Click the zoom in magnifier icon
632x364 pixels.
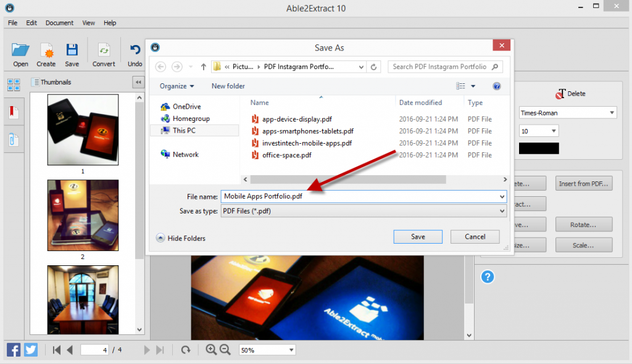211,349
